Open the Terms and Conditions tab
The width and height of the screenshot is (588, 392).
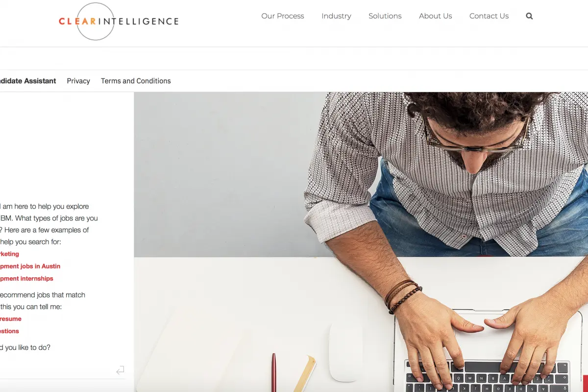point(136,81)
